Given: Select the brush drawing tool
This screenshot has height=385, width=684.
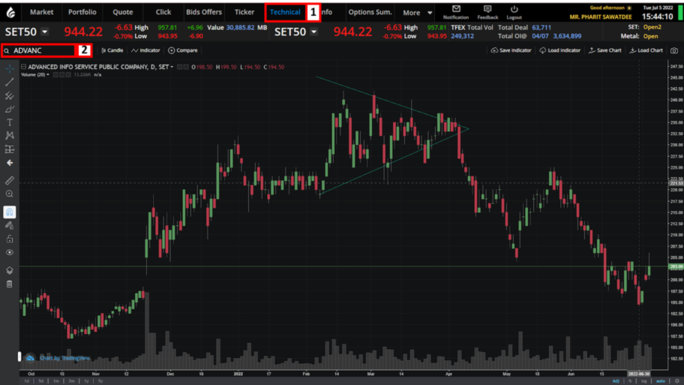Looking at the screenshot, I should (10, 109).
